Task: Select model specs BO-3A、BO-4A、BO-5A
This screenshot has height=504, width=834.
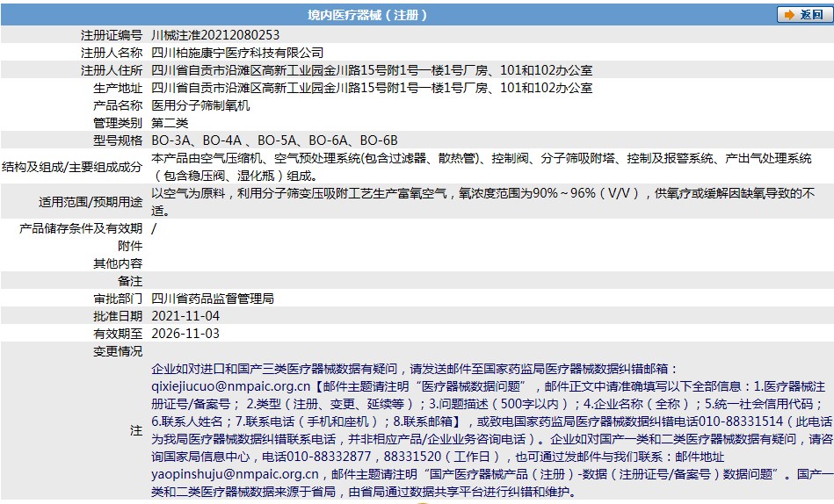Action: 224,140
